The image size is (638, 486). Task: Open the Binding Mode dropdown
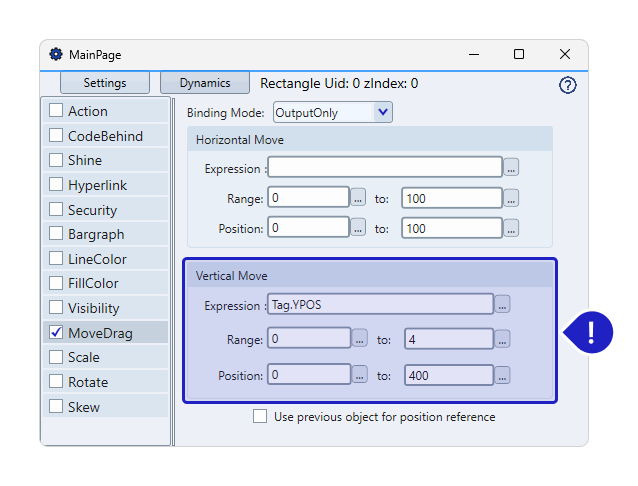pyautogui.click(x=382, y=113)
